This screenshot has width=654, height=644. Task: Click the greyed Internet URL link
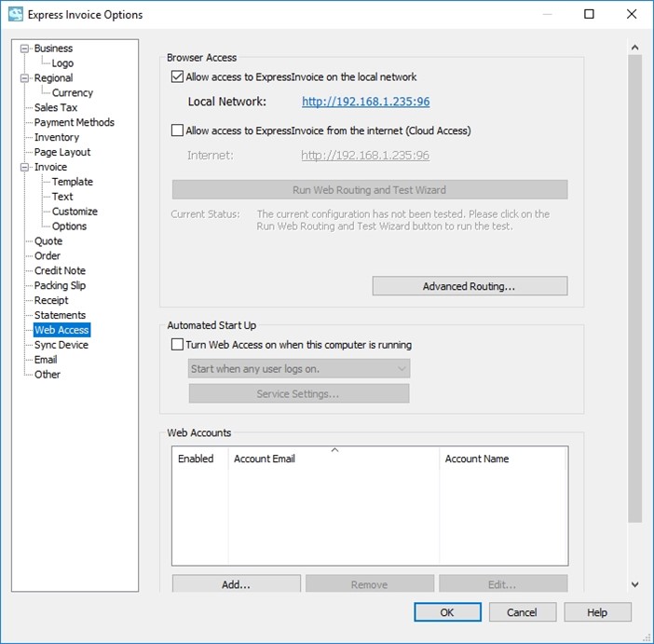[x=365, y=156]
